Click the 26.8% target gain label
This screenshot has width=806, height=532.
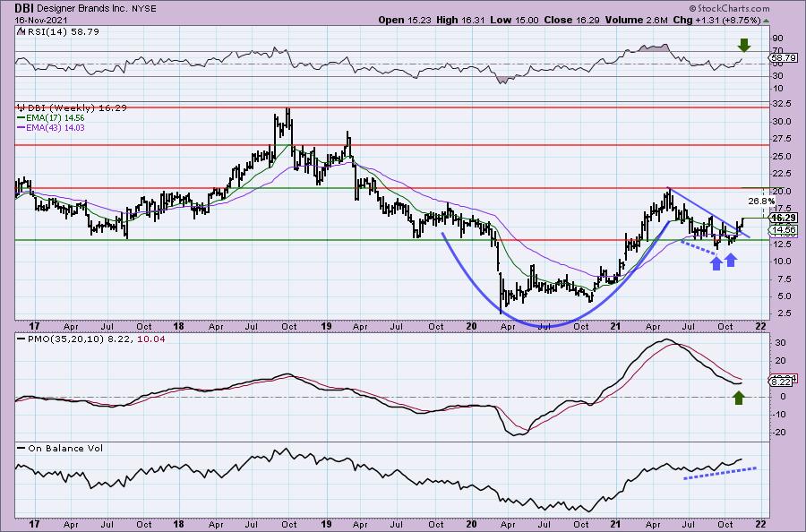tap(761, 201)
